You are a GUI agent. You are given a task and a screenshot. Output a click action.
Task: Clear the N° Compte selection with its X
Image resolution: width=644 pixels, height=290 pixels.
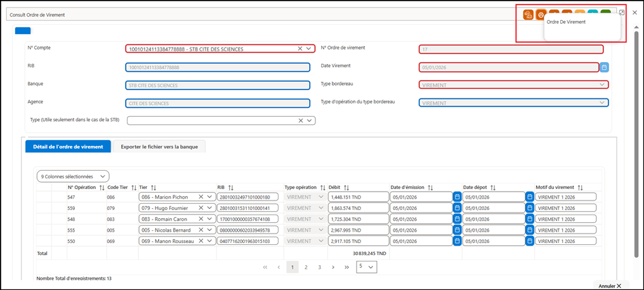300,48
